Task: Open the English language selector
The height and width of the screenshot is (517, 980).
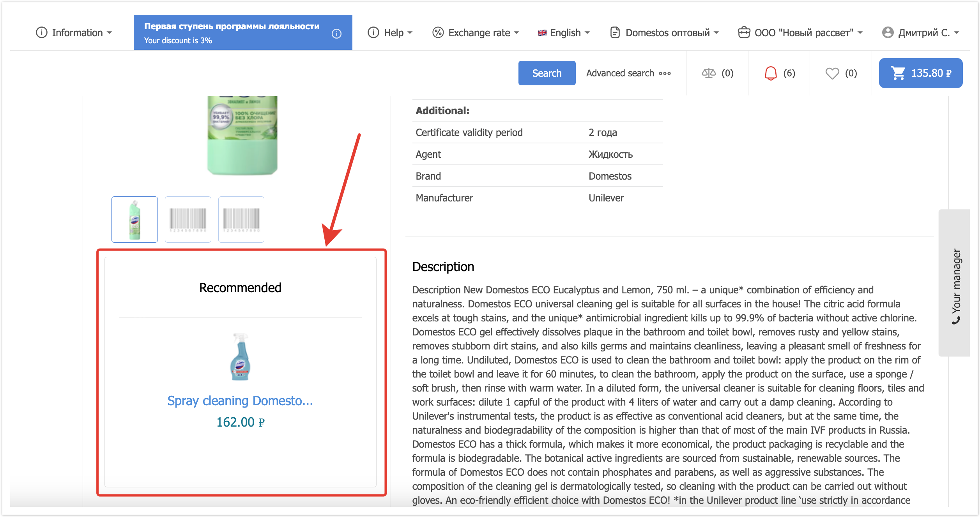Action: click(564, 33)
